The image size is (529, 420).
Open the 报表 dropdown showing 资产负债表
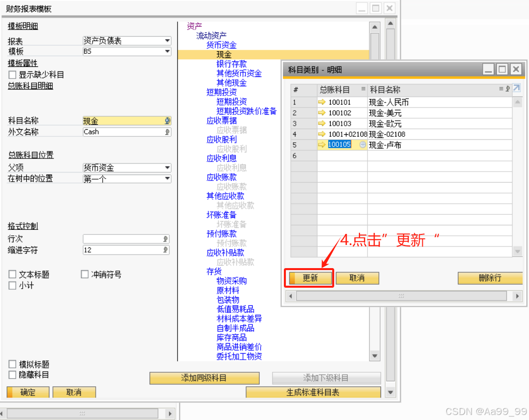(167, 41)
